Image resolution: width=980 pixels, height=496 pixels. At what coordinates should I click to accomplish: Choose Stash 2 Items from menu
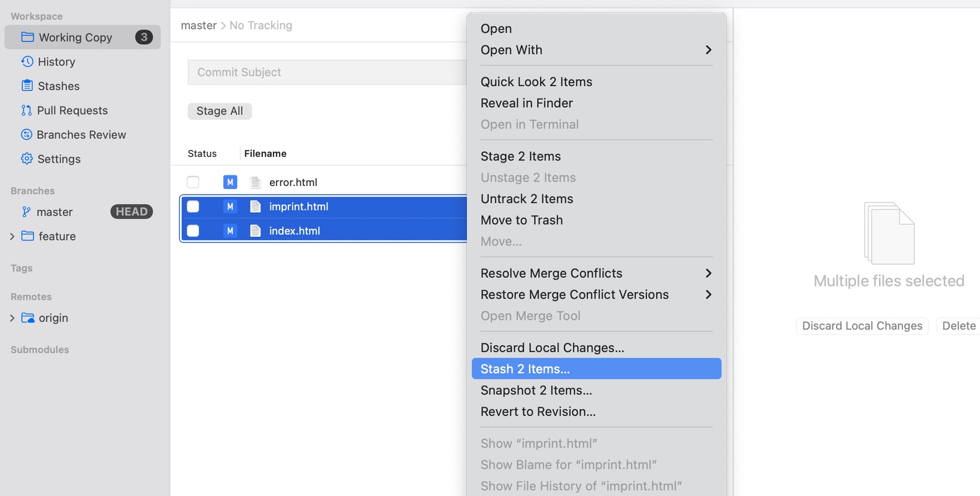tap(525, 368)
